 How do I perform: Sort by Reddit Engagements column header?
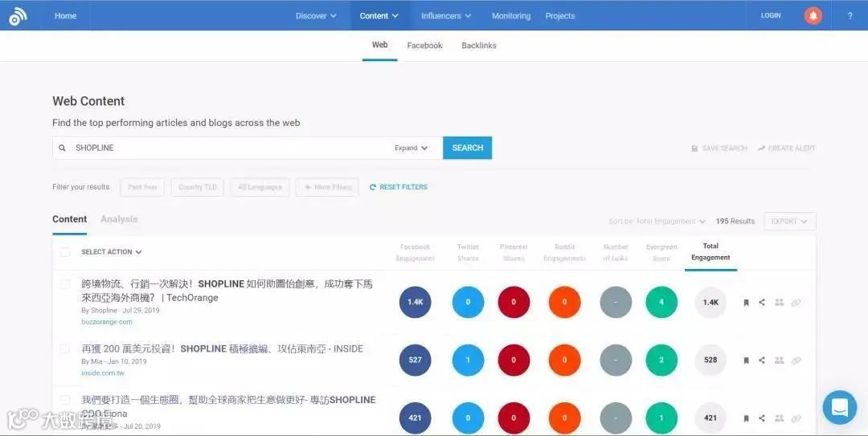(x=565, y=252)
